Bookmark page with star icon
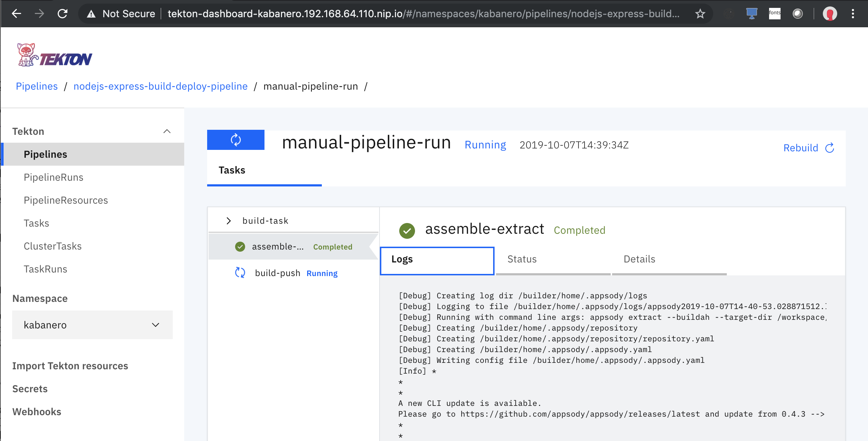 700,14
